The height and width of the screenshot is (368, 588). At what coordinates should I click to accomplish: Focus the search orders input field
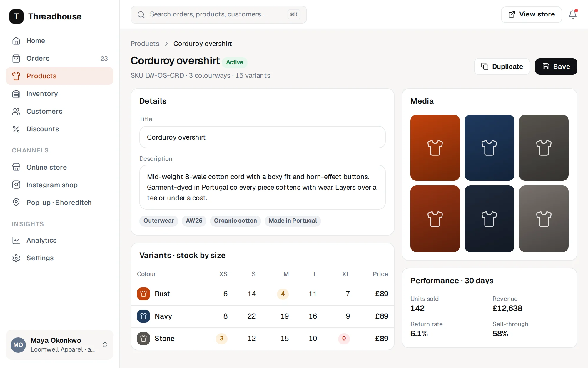pyautogui.click(x=218, y=14)
